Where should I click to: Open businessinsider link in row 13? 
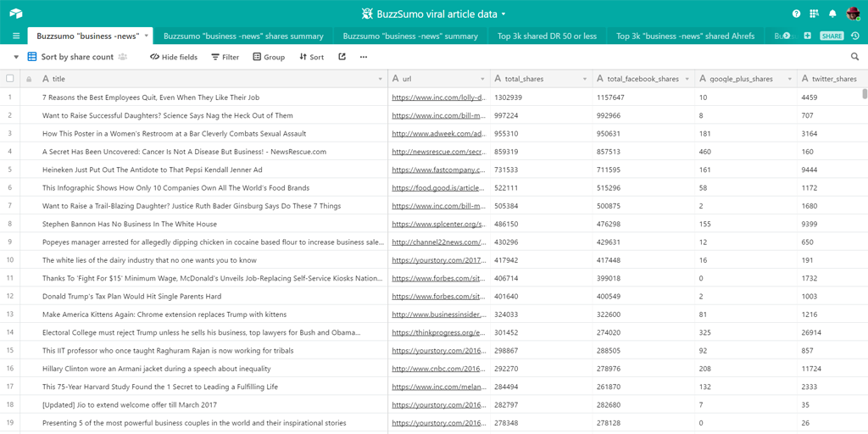(439, 314)
